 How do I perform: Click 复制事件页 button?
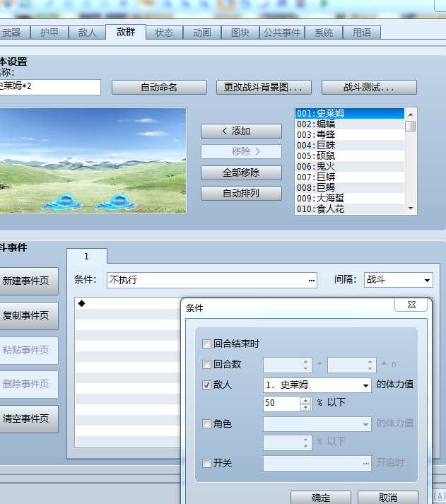click(28, 316)
